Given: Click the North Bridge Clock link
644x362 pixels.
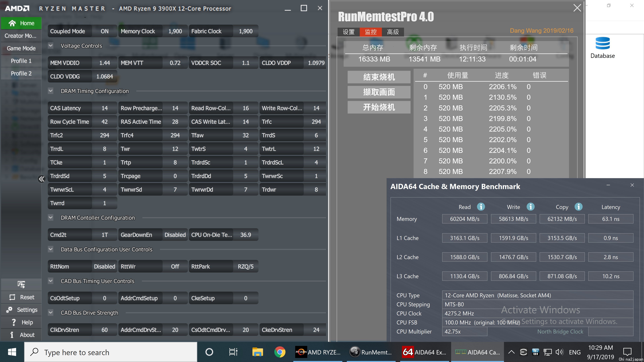Looking at the screenshot, I should tap(560, 331).
